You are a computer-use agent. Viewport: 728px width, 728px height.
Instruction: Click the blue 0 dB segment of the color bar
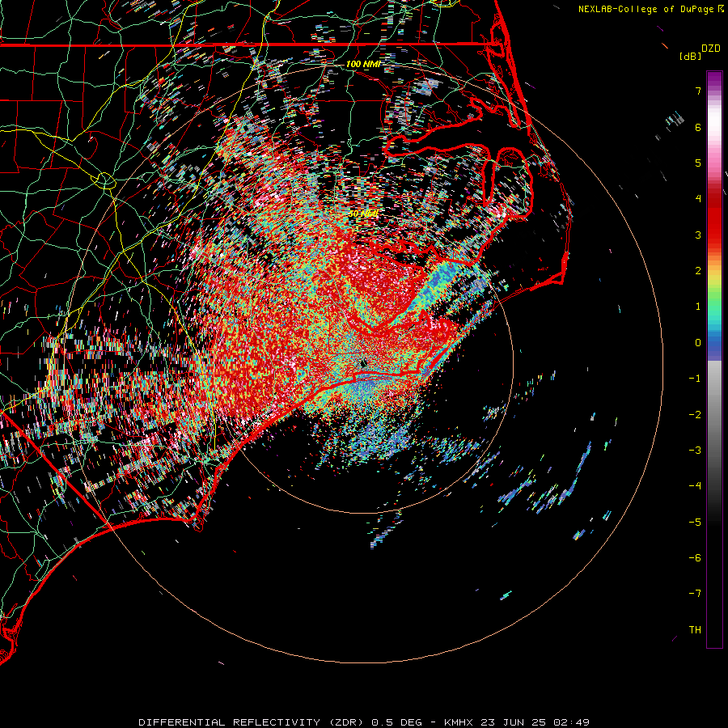714,345
